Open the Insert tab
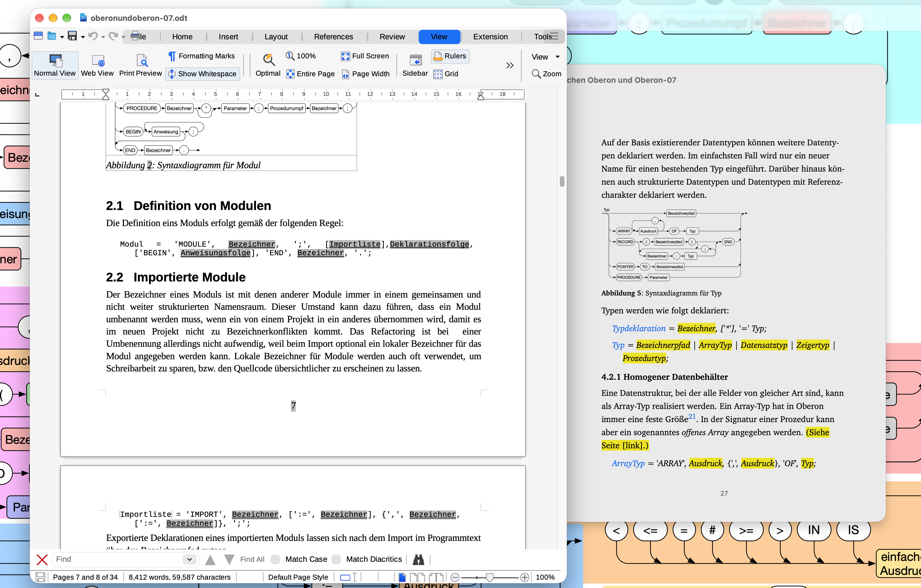The image size is (921, 588). (x=228, y=37)
